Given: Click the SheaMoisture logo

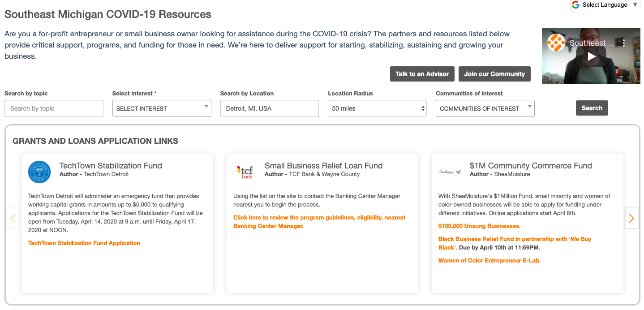Looking at the screenshot, I should (x=450, y=172).
